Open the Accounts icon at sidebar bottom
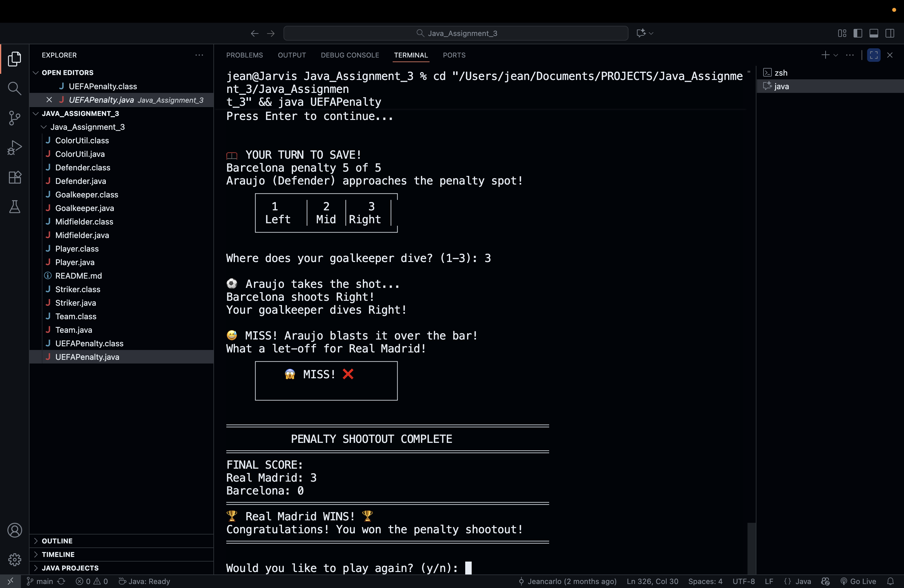 [x=14, y=530]
